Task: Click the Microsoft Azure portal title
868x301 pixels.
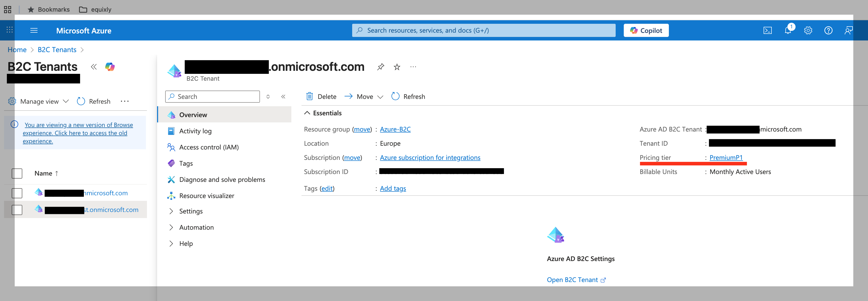Action: point(84,31)
